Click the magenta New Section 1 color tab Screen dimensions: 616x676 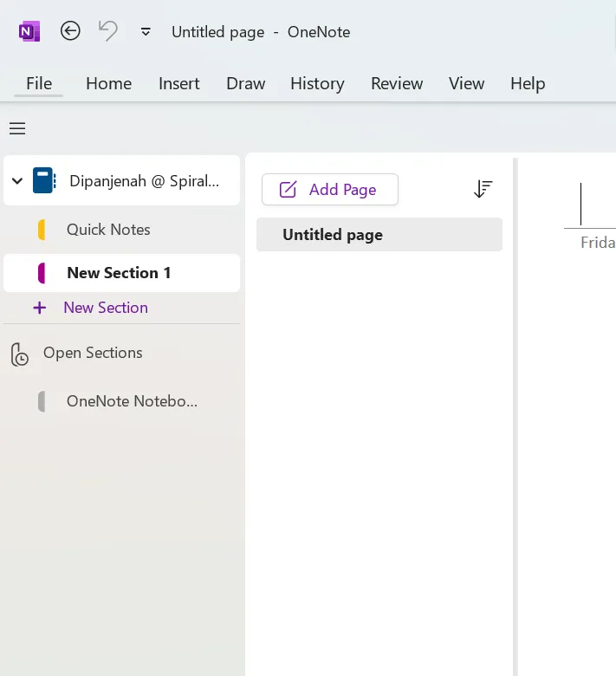(x=42, y=273)
